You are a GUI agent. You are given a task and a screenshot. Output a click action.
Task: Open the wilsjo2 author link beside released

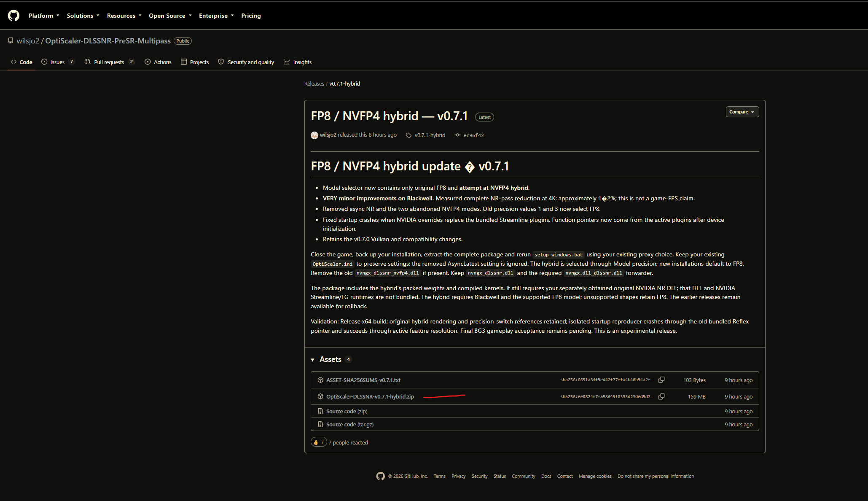click(328, 135)
